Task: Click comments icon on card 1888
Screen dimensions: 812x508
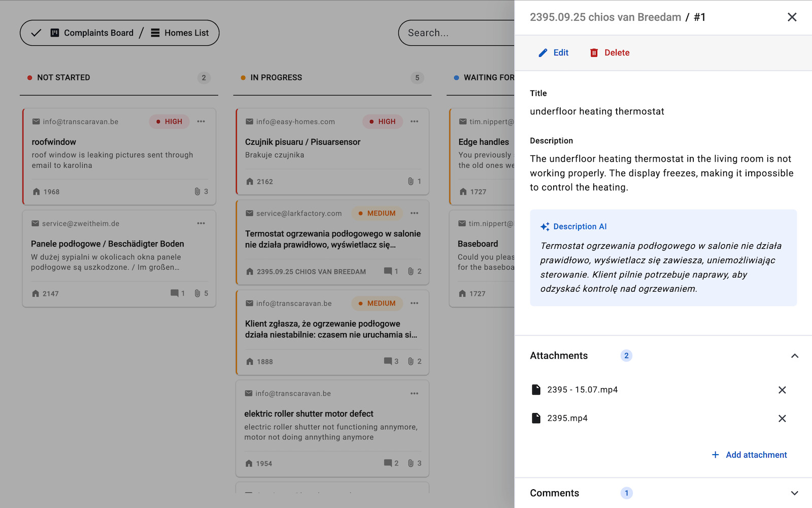Action: click(x=388, y=361)
